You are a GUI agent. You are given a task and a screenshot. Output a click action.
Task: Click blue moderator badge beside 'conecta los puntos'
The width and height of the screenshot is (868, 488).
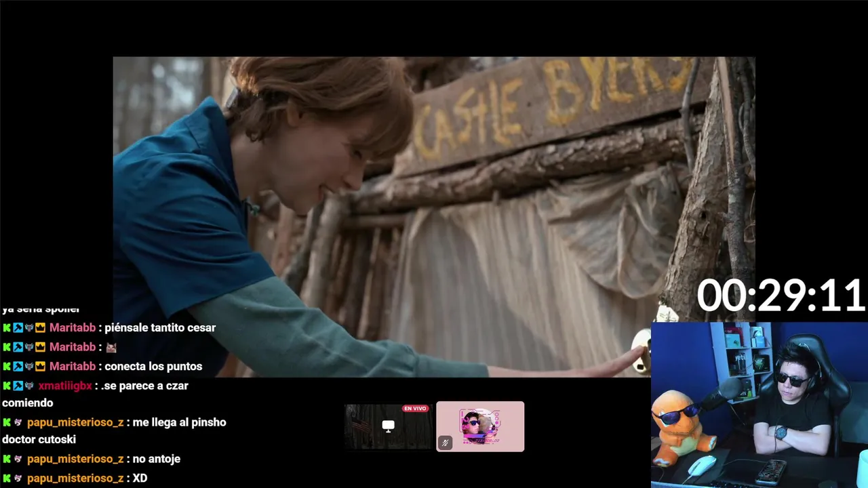pyautogui.click(x=18, y=367)
